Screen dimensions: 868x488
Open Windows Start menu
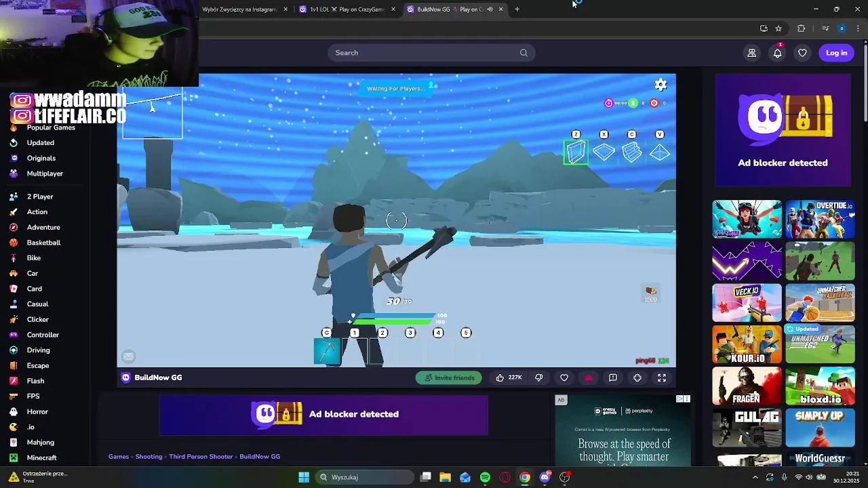[x=304, y=477]
